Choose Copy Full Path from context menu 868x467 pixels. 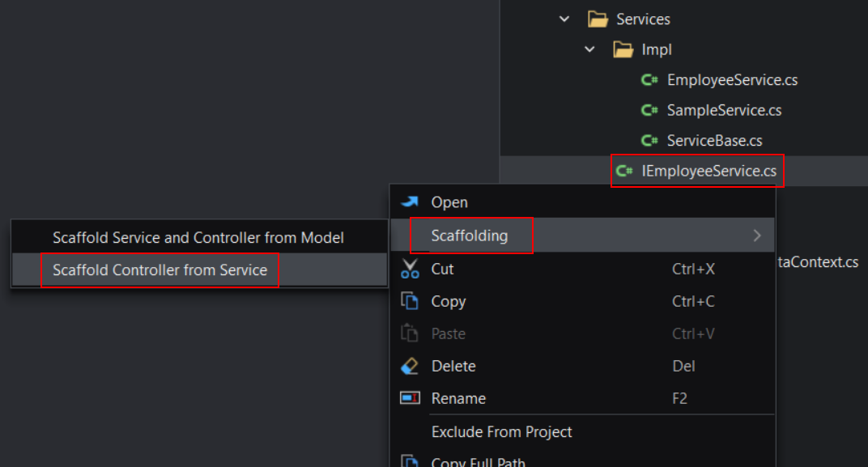(478, 462)
